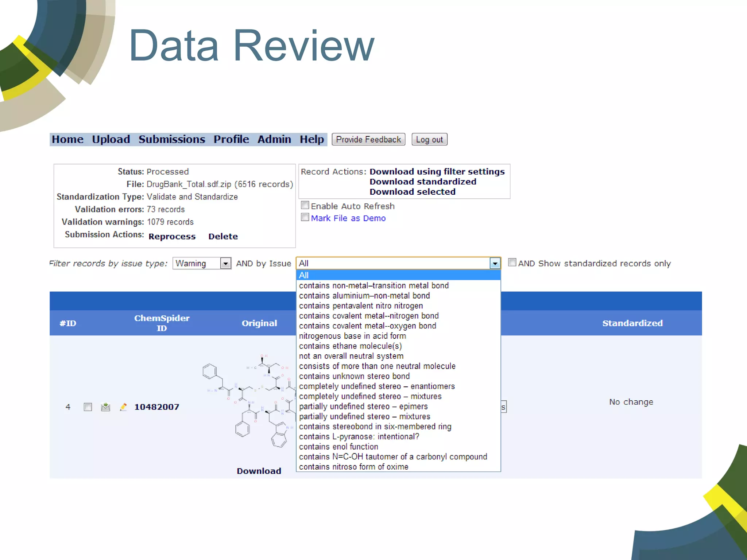Open the Warning issue type dropdown
This screenshot has width=747, height=560.
202,263
